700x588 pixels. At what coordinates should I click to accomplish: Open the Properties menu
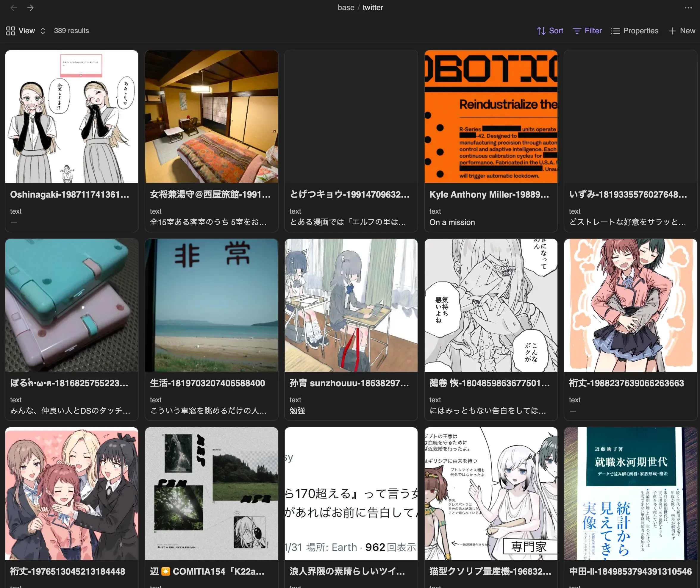point(640,31)
